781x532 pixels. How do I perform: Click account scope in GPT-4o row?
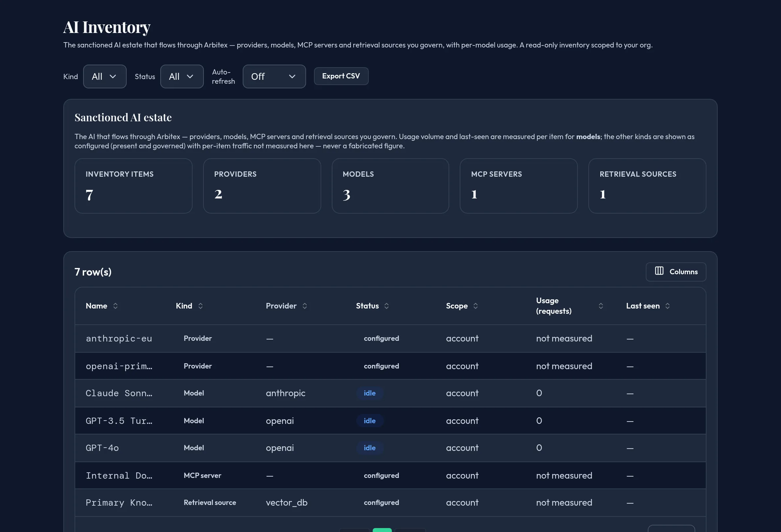point(462,448)
